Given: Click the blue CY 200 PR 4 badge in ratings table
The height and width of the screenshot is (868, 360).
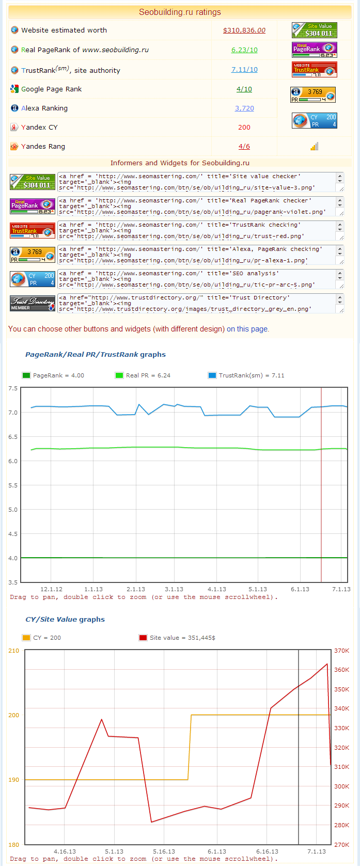Looking at the screenshot, I should tap(315, 120).
